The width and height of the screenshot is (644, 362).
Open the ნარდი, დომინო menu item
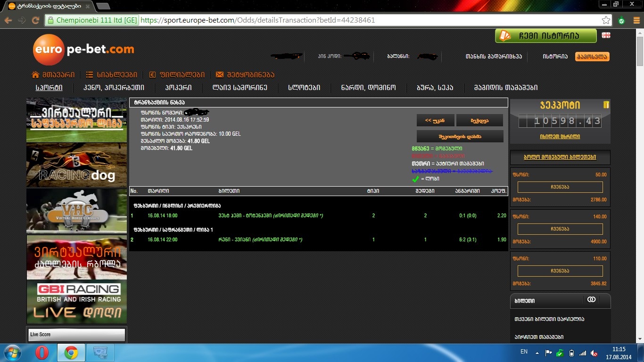369,87
